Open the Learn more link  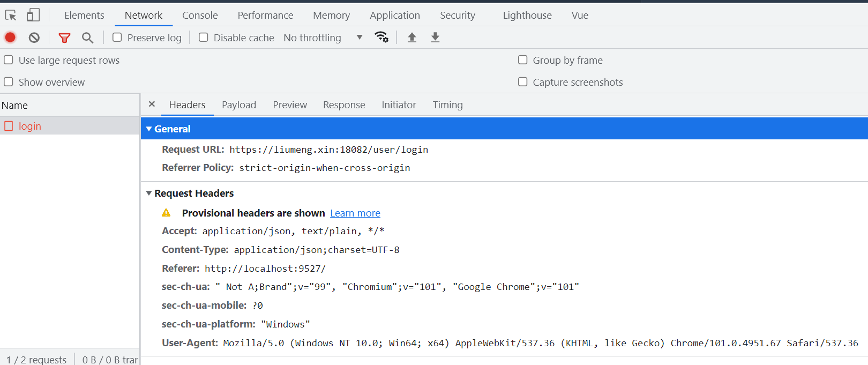[x=355, y=213]
